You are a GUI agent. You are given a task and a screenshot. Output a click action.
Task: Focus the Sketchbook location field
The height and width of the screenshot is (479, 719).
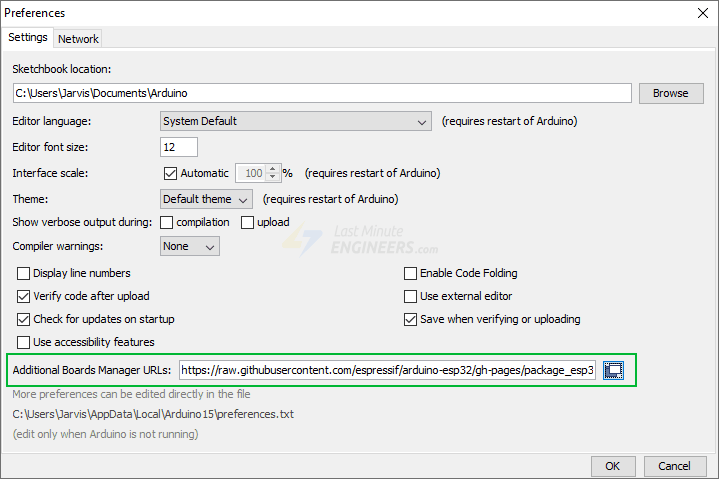[x=322, y=94]
